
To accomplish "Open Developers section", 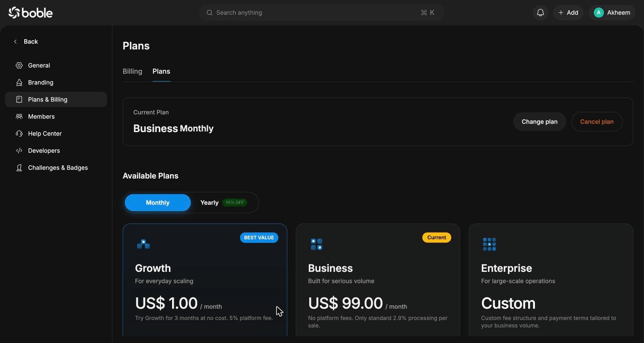I will (56, 150).
